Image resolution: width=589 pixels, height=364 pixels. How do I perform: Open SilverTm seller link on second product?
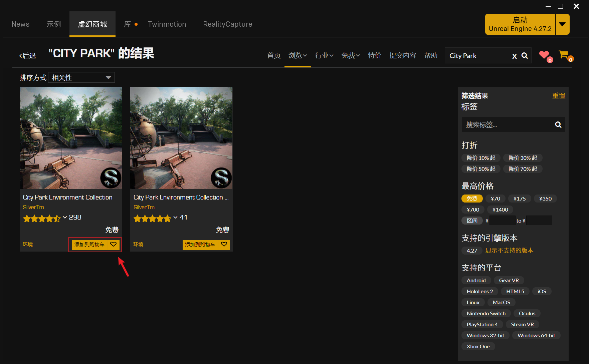pyautogui.click(x=144, y=207)
